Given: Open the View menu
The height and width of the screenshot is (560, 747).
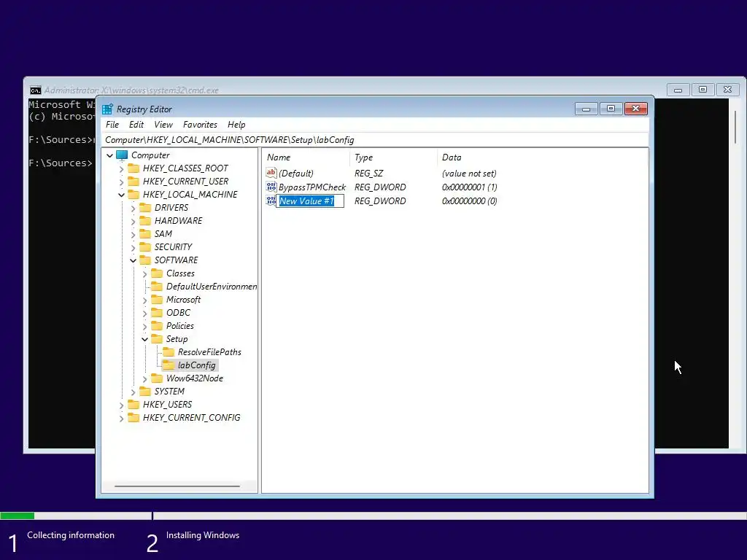Looking at the screenshot, I should [163, 125].
